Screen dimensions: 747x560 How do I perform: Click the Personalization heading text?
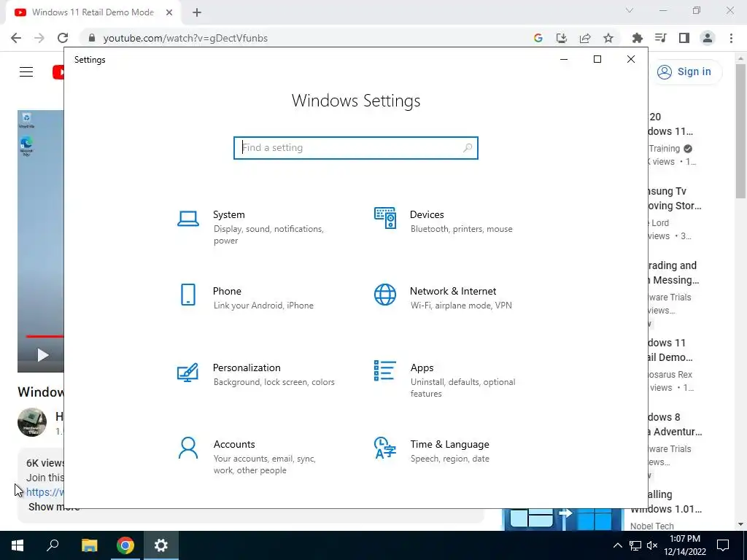coord(247,367)
